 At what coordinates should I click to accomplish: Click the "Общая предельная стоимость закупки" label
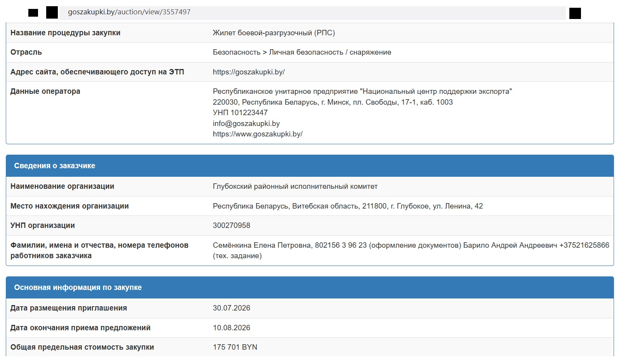point(82,347)
